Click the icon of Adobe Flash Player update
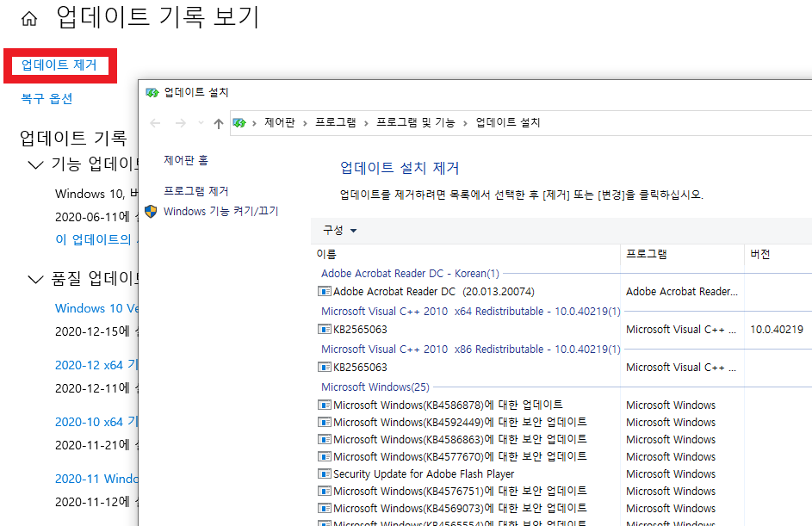 [324, 473]
